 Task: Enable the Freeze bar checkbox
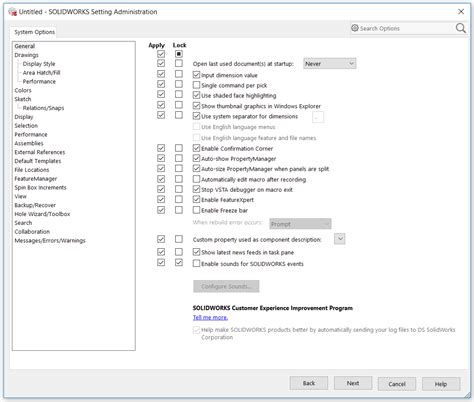point(196,210)
